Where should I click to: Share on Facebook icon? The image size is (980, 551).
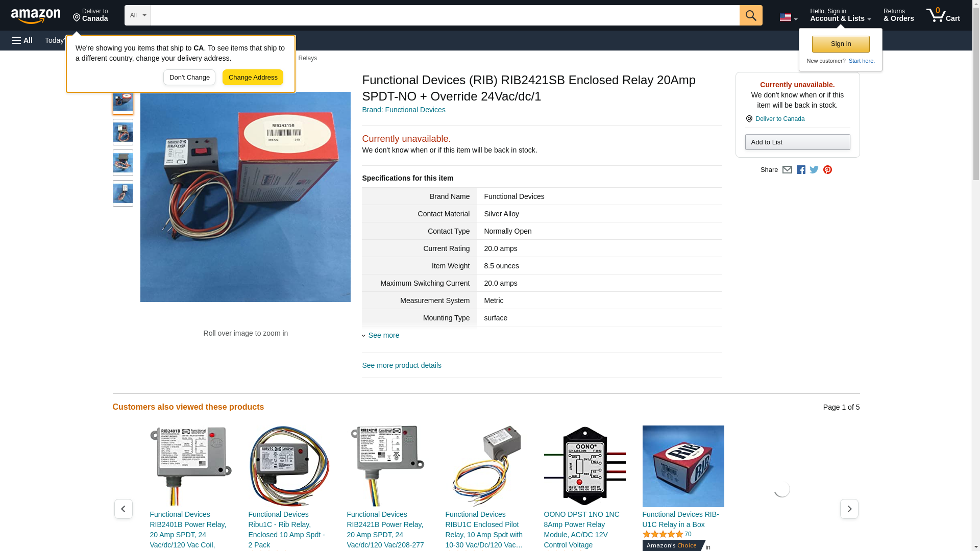tap(801, 170)
